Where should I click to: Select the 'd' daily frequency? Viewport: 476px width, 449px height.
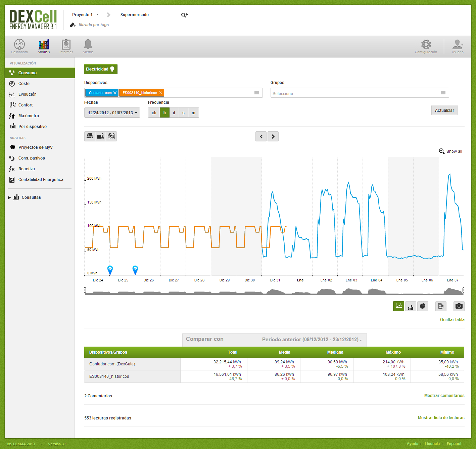click(x=174, y=113)
